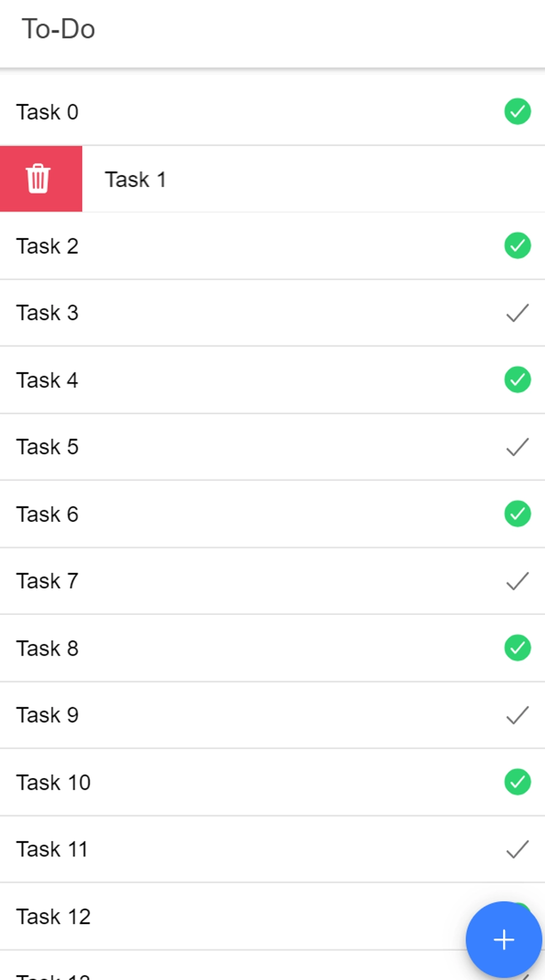Toggle Task 6 completion checkmark
Viewport: 545px width, 980px height.
(x=517, y=514)
